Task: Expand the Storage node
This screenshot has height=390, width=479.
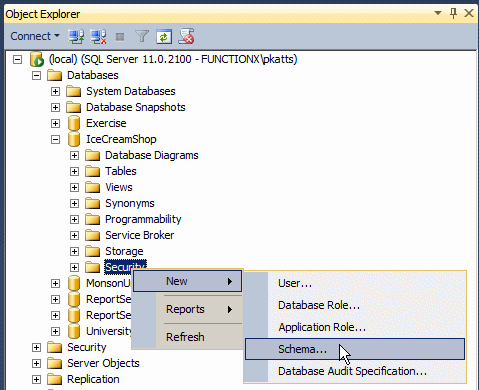Action: [74, 252]
